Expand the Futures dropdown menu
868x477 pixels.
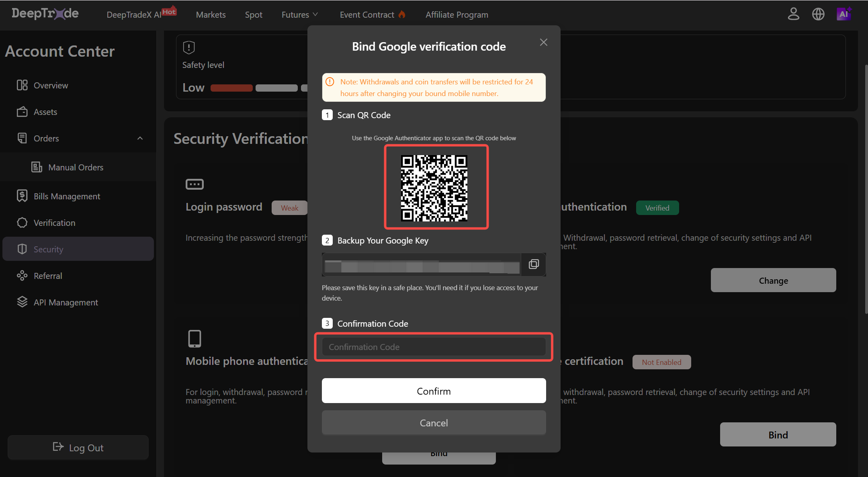[x=300, y=14]
